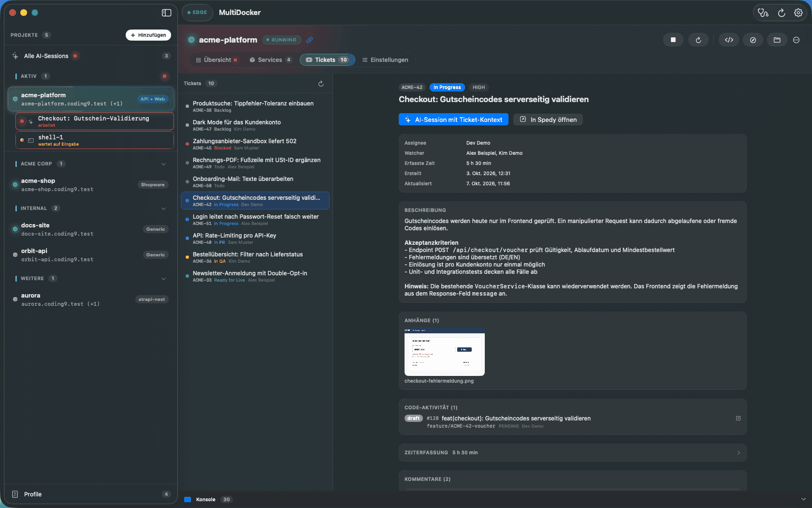Screen dimensions: 812x508
Task: Select the docs-site project
Action: [91, 229]
